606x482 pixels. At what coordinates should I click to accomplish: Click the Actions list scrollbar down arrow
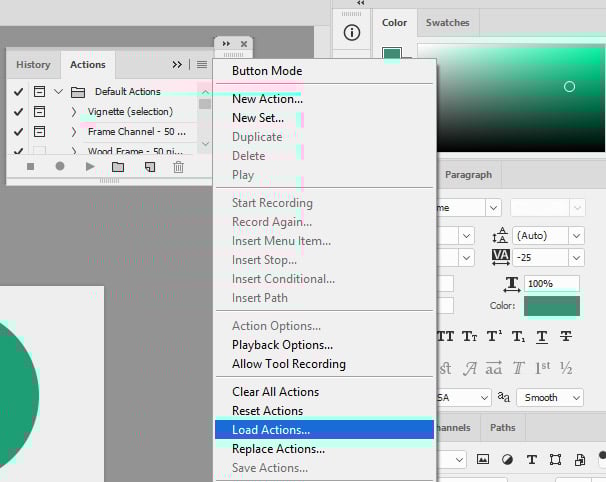[205, 144]
